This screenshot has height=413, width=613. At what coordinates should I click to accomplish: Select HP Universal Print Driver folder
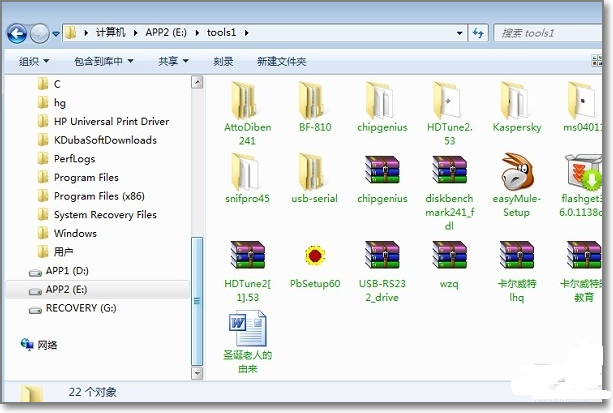(104, 121)
